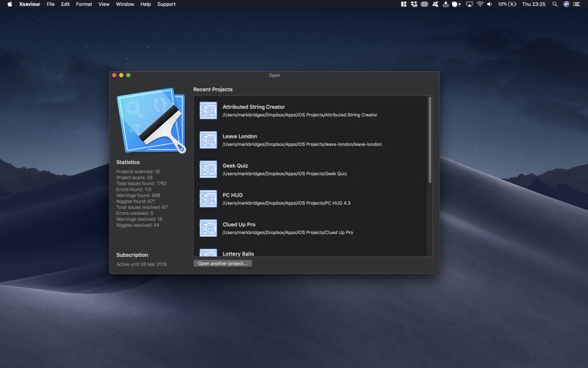
Task: Select the Geek Quiz project icon
Action: (x=208, y=169)
